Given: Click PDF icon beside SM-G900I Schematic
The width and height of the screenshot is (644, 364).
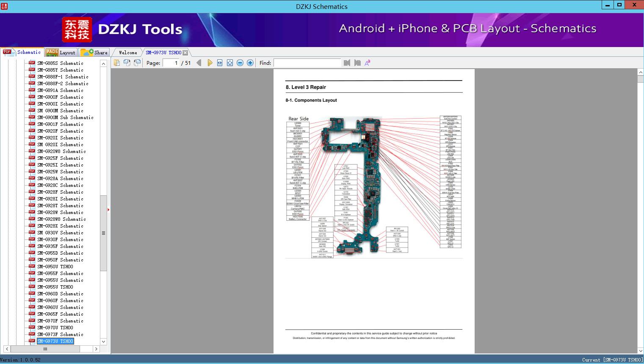Looking at the screenshot, I should coord(32,103).
